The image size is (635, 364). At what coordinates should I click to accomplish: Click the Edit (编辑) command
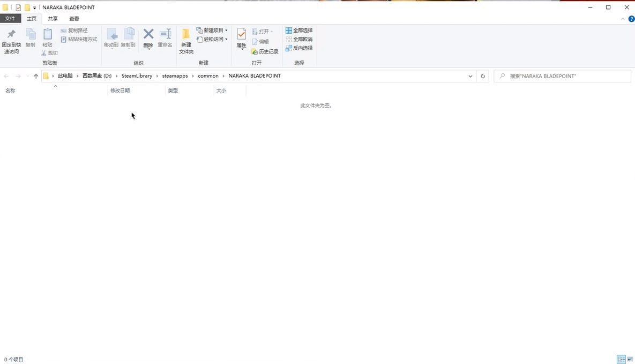(x=260, y=42)
